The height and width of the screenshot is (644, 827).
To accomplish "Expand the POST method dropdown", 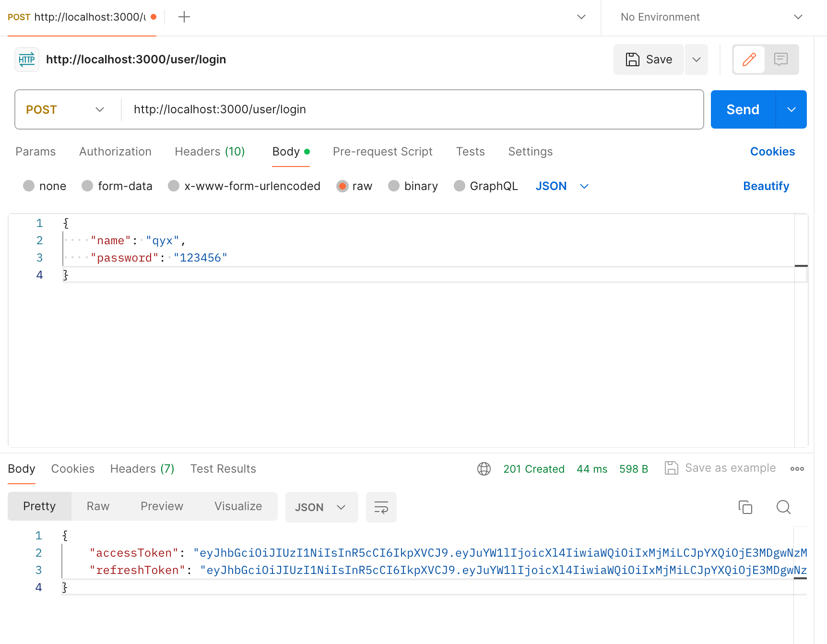I will (x=65, y=109).
